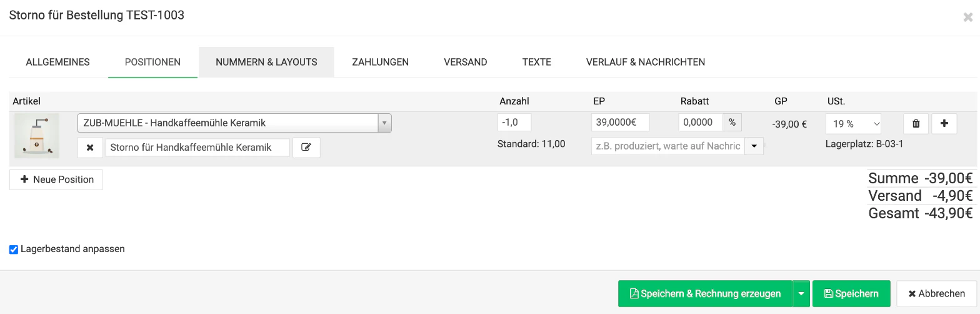Clear the position text with the X button
Screen dimensions: 980x314
pos(90,148)
